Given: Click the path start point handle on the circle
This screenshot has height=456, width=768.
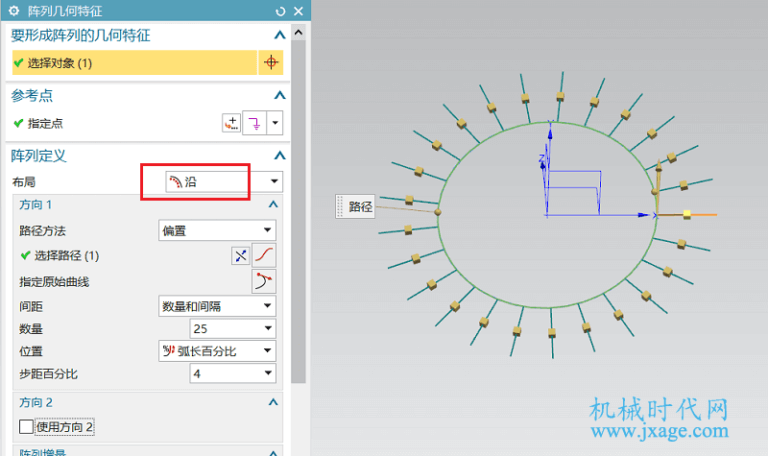Looking at the screenshot, I should (438, 212).
